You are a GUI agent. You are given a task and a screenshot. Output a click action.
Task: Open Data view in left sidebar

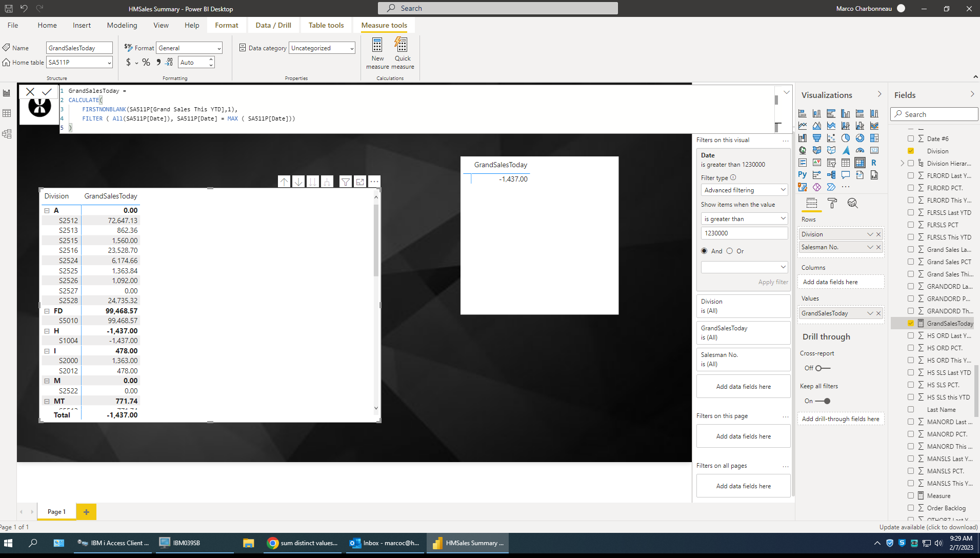click(7, 113)
